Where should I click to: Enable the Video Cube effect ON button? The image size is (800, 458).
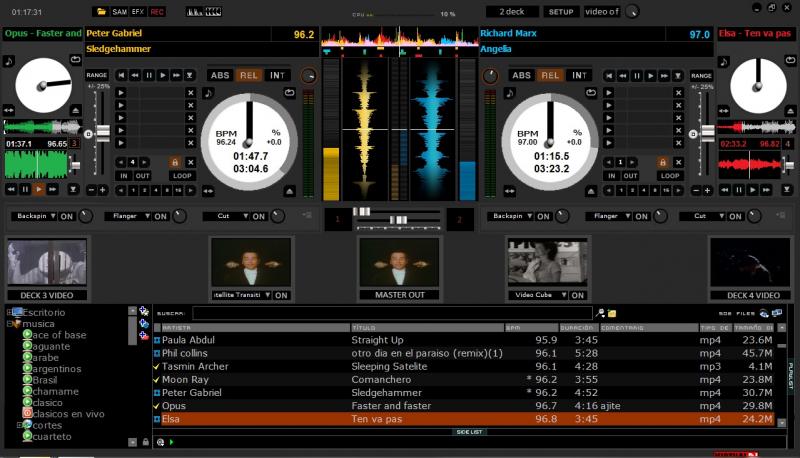point(578,295)
